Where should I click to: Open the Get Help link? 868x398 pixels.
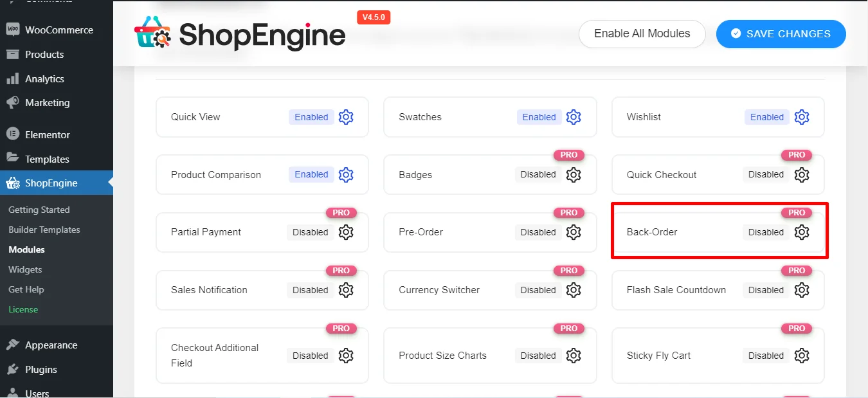(26, 289)
